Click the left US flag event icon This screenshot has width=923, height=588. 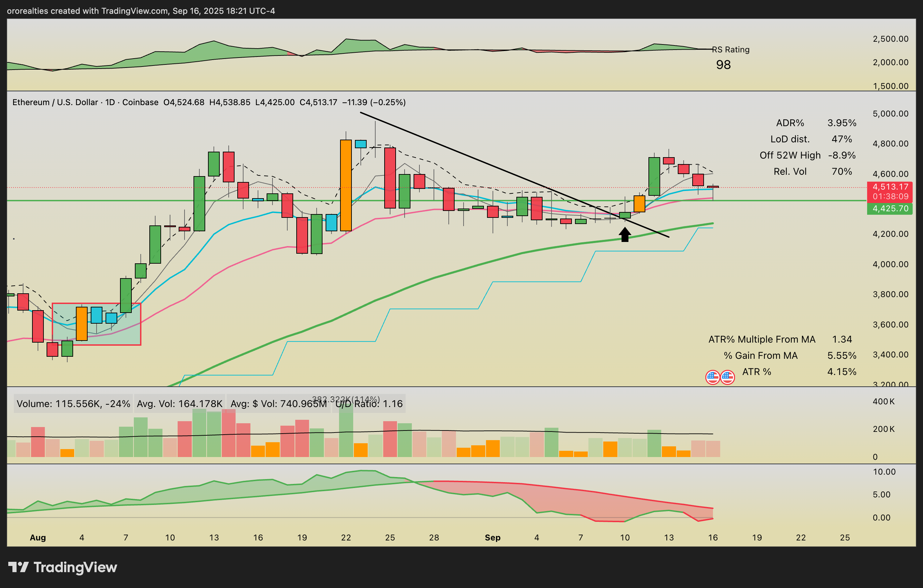(713, 377)
